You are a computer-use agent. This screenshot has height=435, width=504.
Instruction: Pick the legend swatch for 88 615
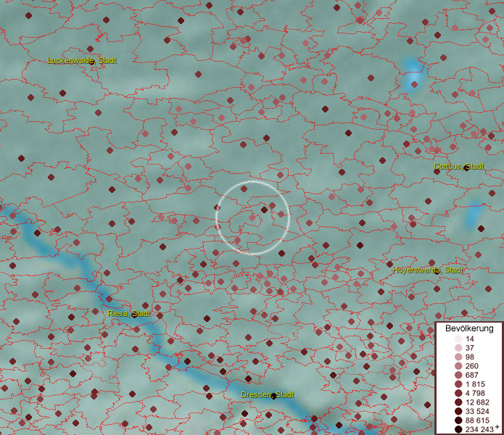pyautogui.click(x=458, y=420)
